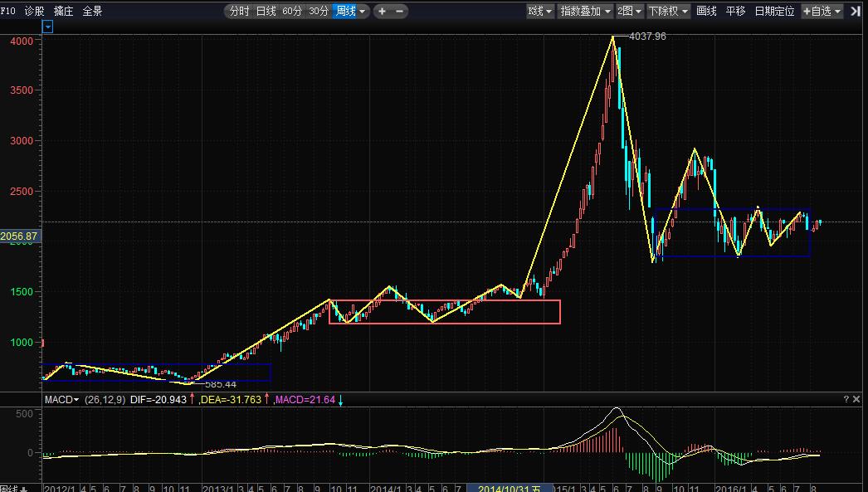
Task: Open the K线 chart type dropdown
Action: (539, 11)
